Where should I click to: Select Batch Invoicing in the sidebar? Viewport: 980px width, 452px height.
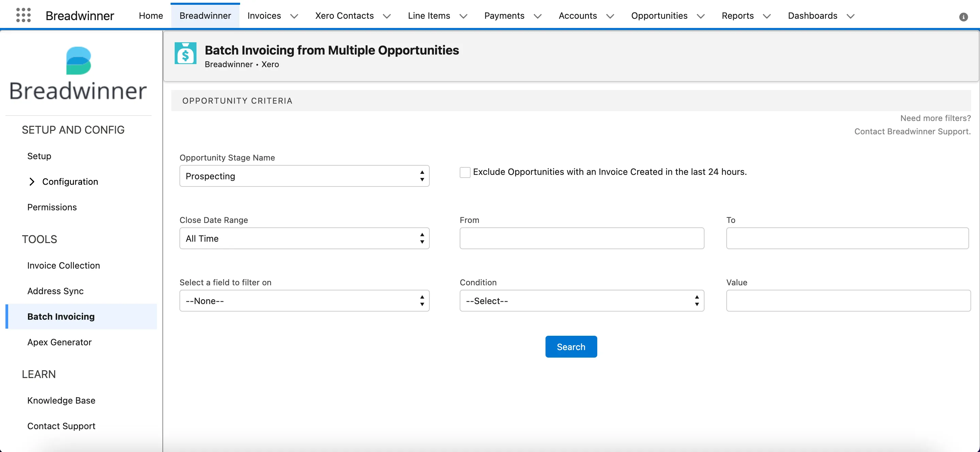pyautogui.click(x=81, y=316)
